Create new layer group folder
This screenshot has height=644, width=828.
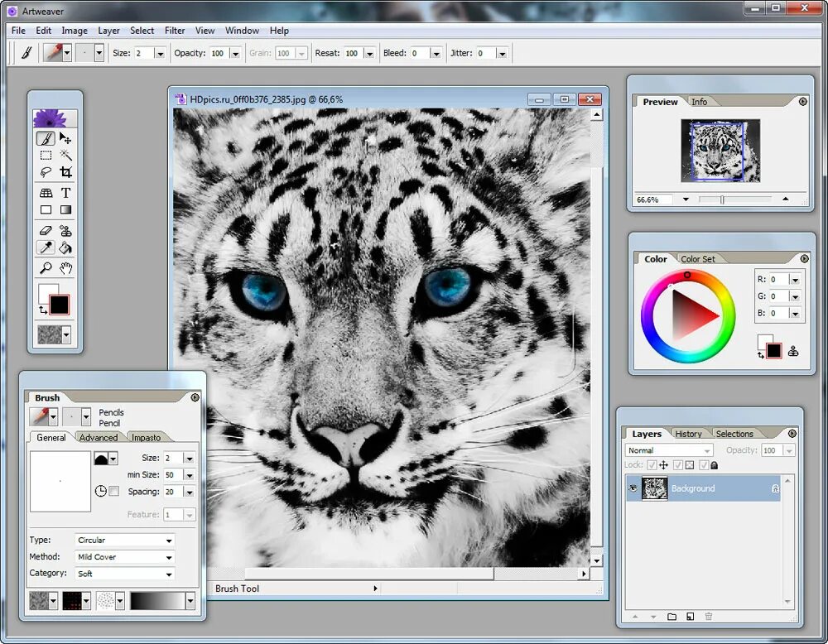(672, 617)
